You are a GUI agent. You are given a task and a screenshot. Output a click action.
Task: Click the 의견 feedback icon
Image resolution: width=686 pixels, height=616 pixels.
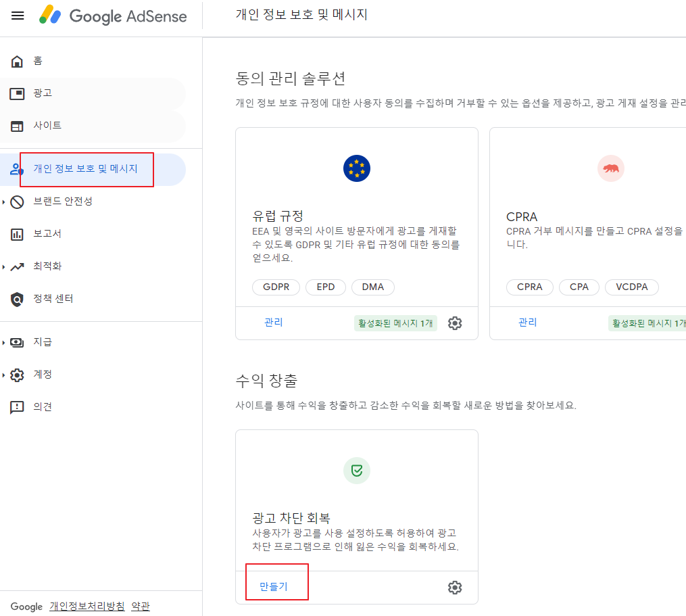[16, 406]
